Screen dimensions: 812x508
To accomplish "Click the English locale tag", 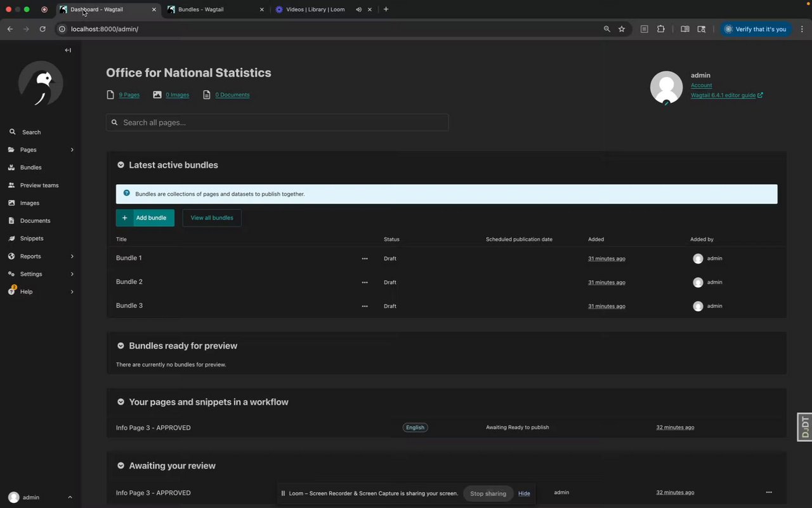I will 415,427.
